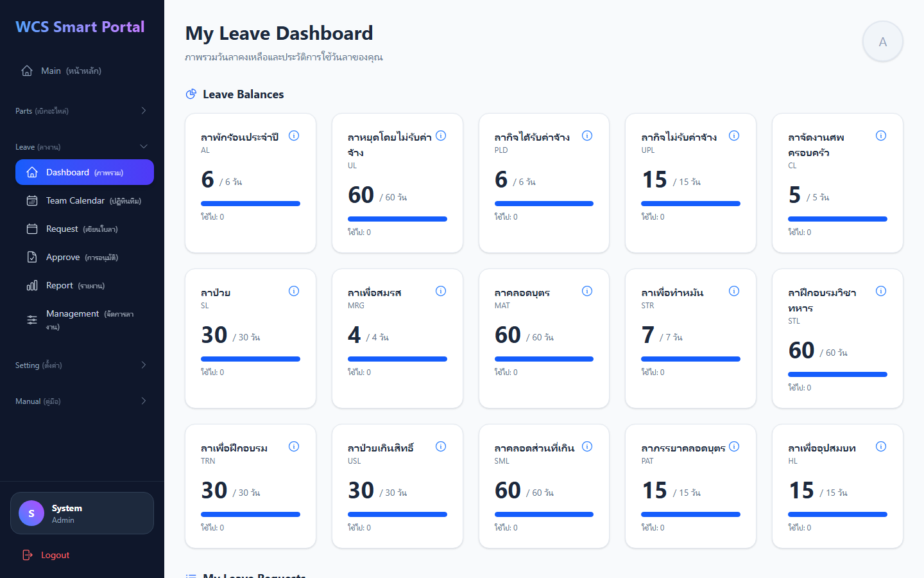924x578 pixels.
Task: Click the Logout door icon
Action: coord(28,555)
